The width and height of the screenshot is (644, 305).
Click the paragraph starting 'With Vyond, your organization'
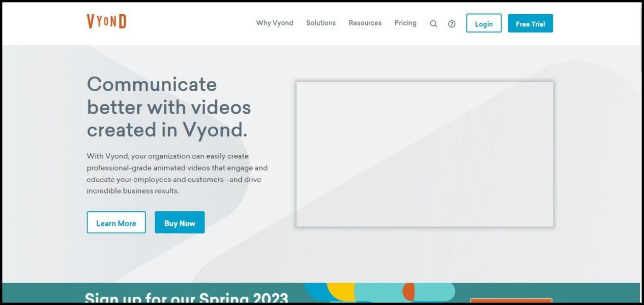[x=177, y=173]
